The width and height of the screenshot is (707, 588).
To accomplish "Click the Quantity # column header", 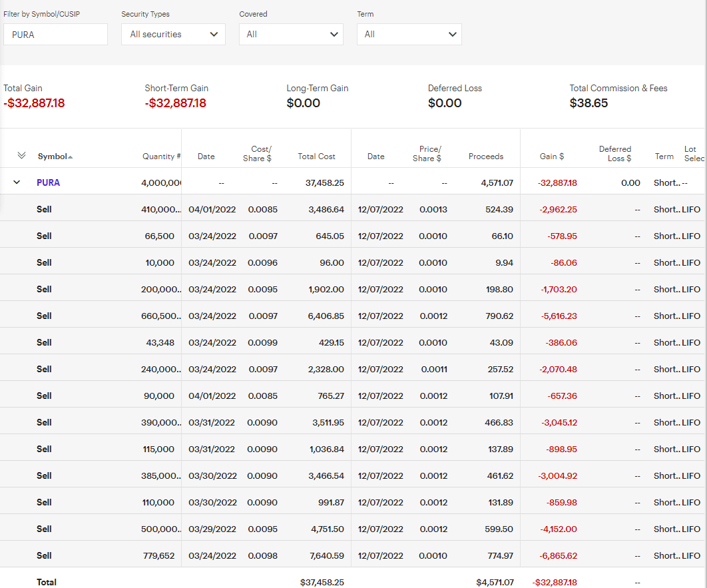I will (161, 156).
